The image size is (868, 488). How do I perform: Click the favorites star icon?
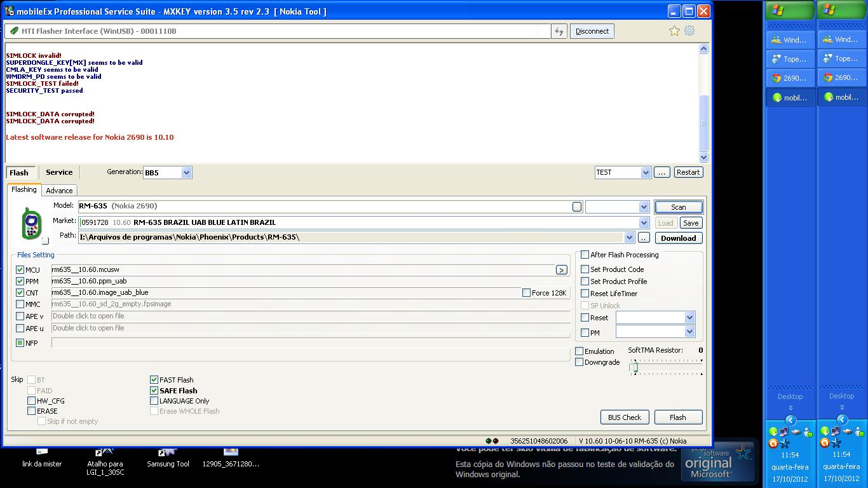pyautogui.click(x=674, y=30)
